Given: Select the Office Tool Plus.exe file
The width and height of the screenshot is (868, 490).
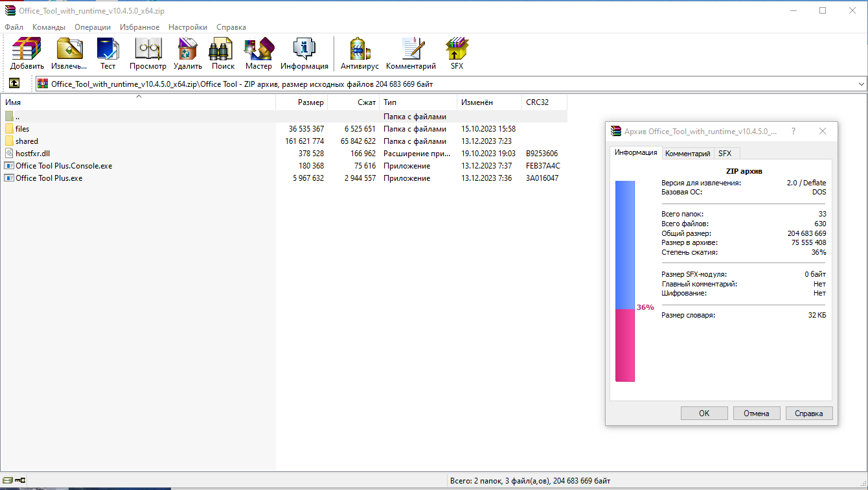Looking at the screenshot, I should [284, 178].
